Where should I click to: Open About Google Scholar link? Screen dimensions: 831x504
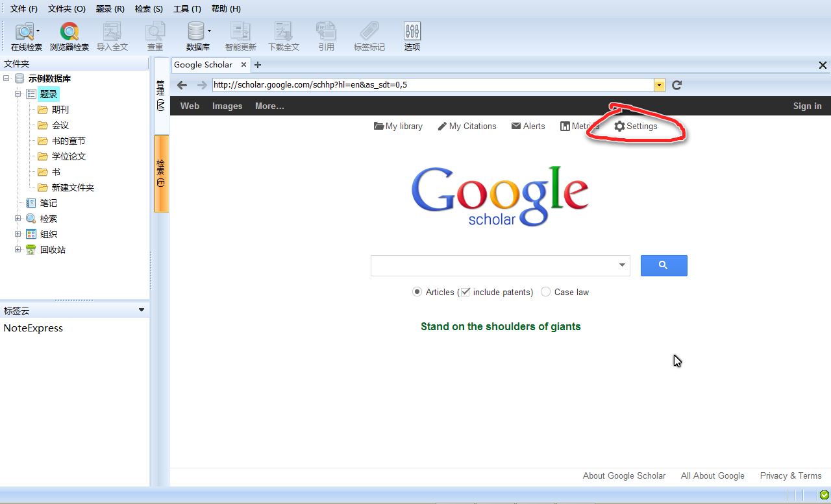click(624, 475)
